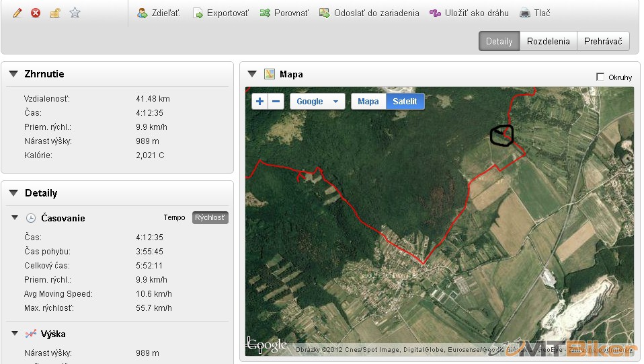Click the Tlač printer icon
Image resolution: width=644 pixels, height=364 pixels.
click(x=525, y=13)
